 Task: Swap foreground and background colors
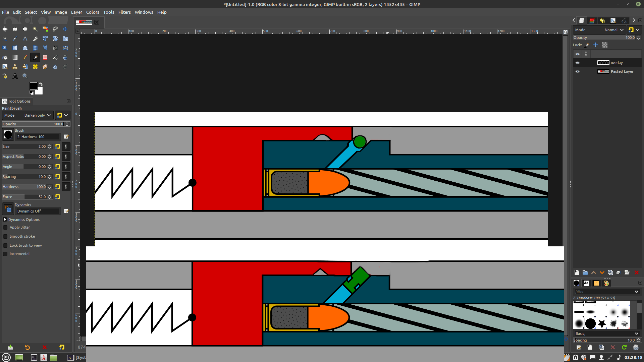(41, 84)
